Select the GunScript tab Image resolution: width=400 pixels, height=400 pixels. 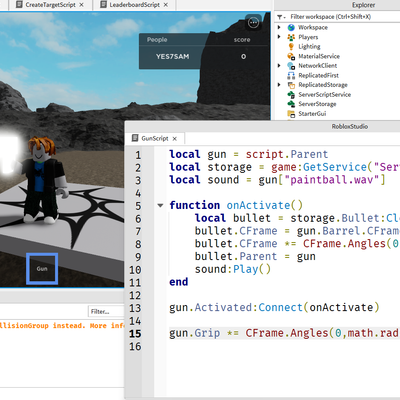[154, 138]
